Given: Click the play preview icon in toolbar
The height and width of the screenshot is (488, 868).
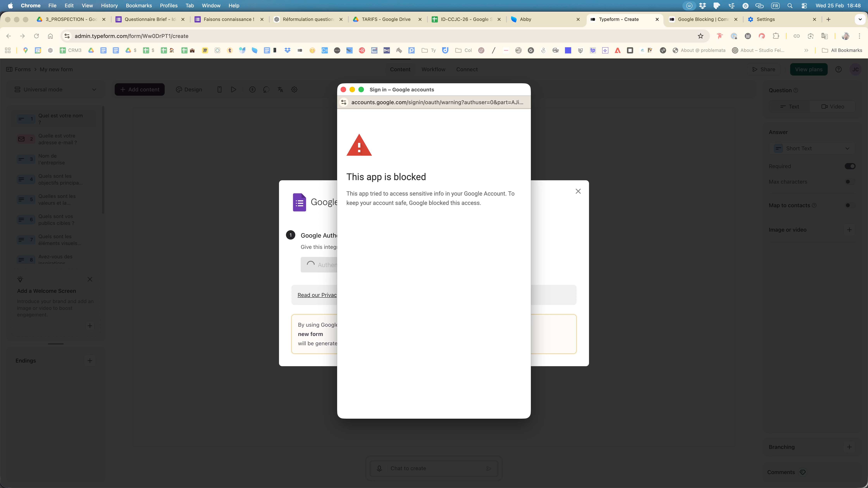Looking at the screenshot, I should (x=233, y=90).
